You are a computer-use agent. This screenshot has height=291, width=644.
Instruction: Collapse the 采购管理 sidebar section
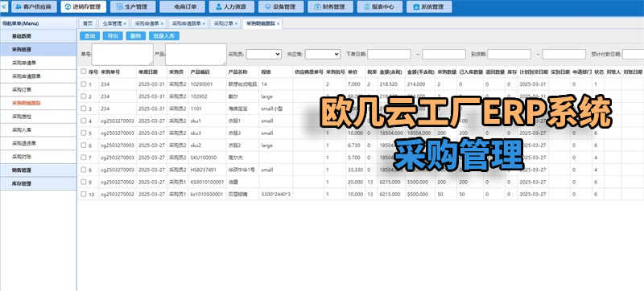(x=38, y=50)
